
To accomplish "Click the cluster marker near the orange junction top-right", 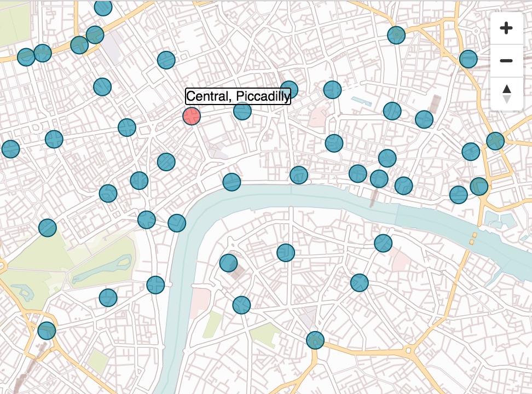I will [x=495, y=141].
